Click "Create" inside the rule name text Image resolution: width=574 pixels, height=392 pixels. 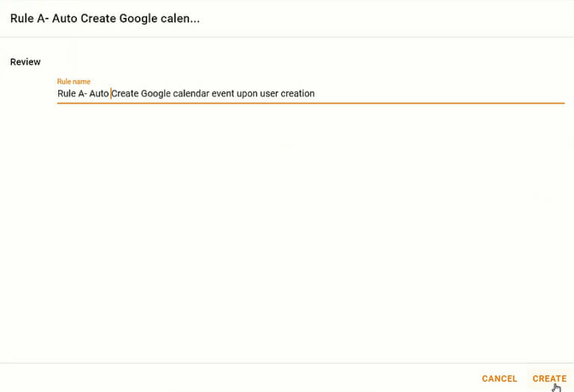(126, 93)
